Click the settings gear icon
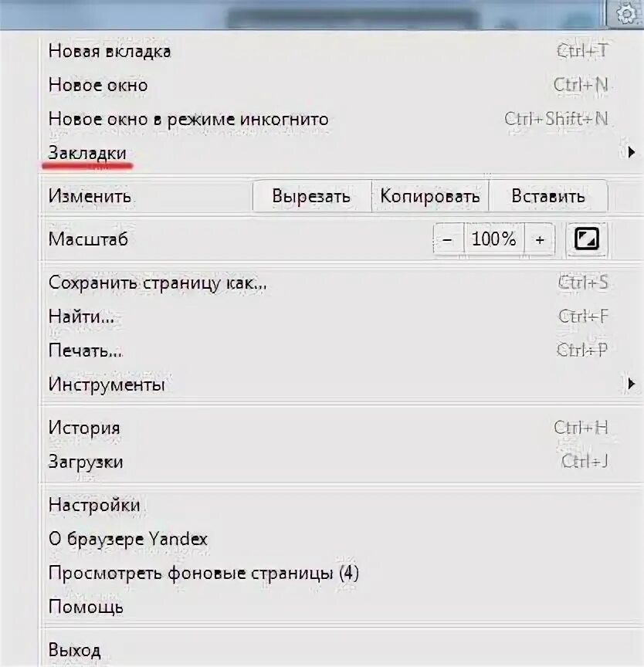Viewport: 644px width, 667px height. click(625, 14)
